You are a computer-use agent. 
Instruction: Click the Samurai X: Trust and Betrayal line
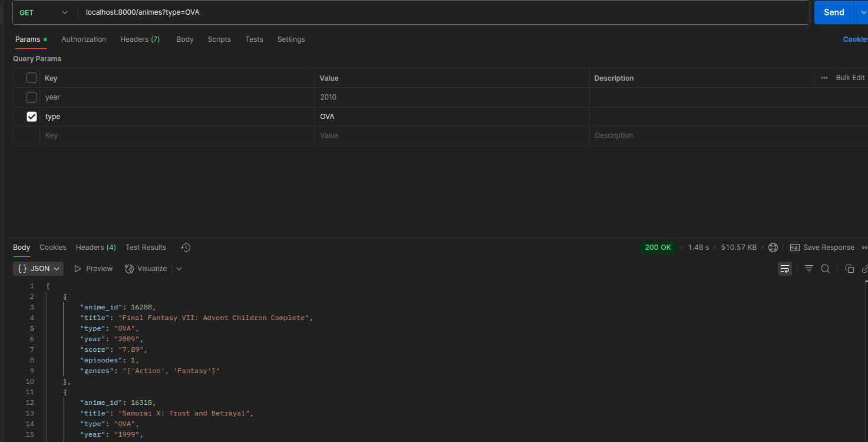167,413
